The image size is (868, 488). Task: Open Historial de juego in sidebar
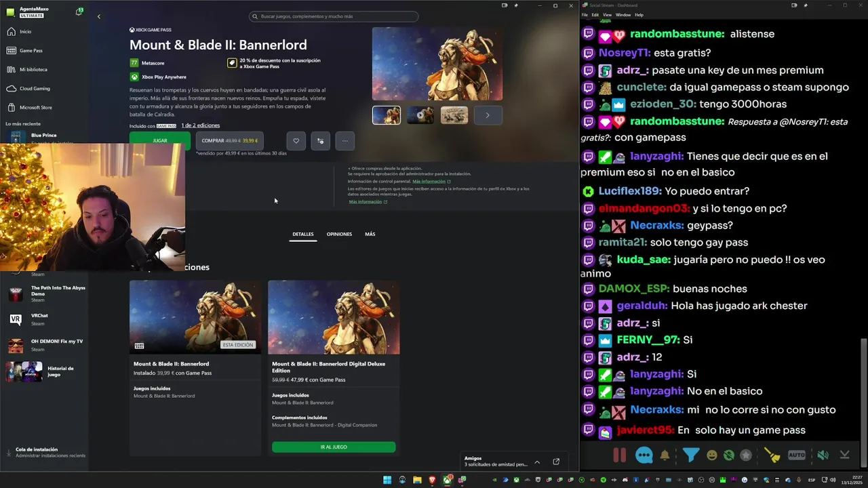pyautogui.click(x=45, y=371)
